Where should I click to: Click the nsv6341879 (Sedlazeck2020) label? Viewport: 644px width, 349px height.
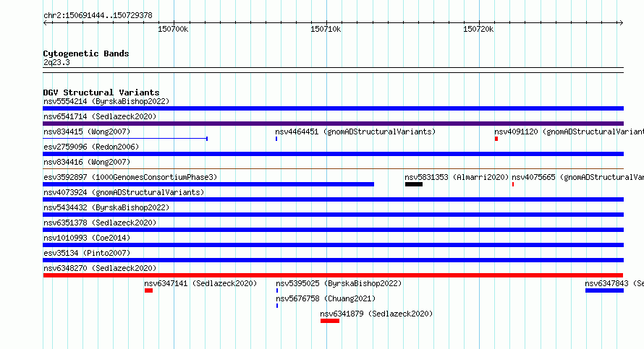(x=376, y=314)
